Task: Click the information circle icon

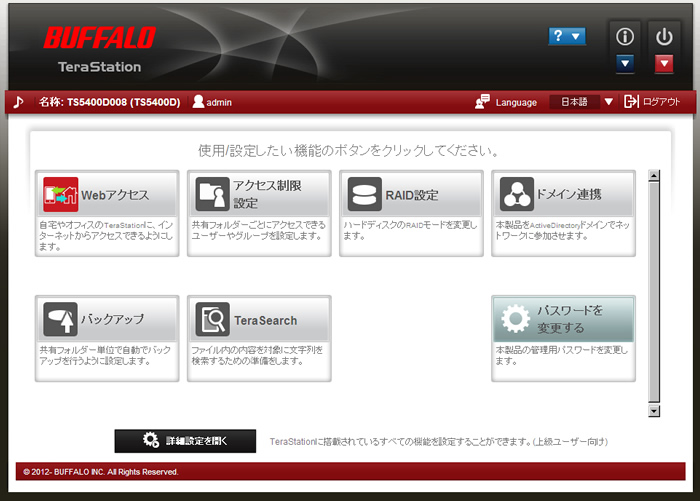Action: click(625, 37)
